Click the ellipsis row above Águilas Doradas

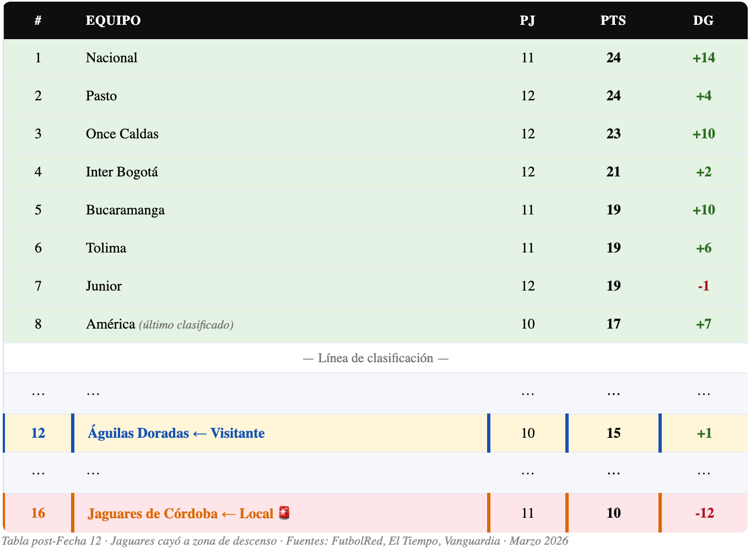point(376,393)
